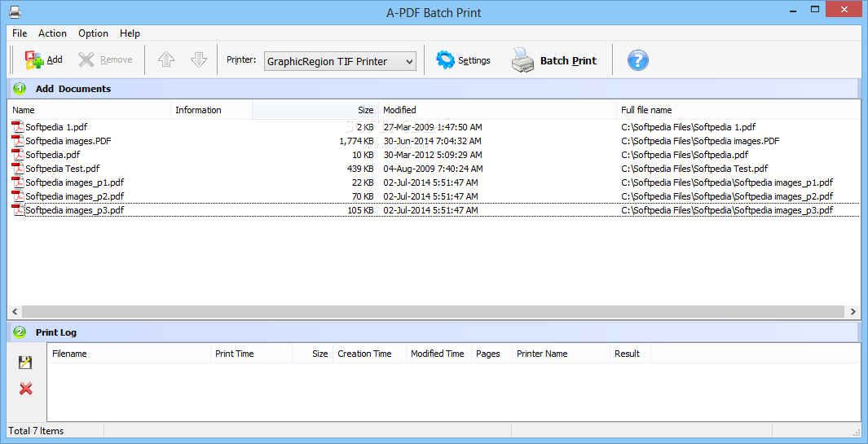Click the horizontal scrollbar thumb
The height and width of the screenshot is (444, 868).
pos(434,312)
